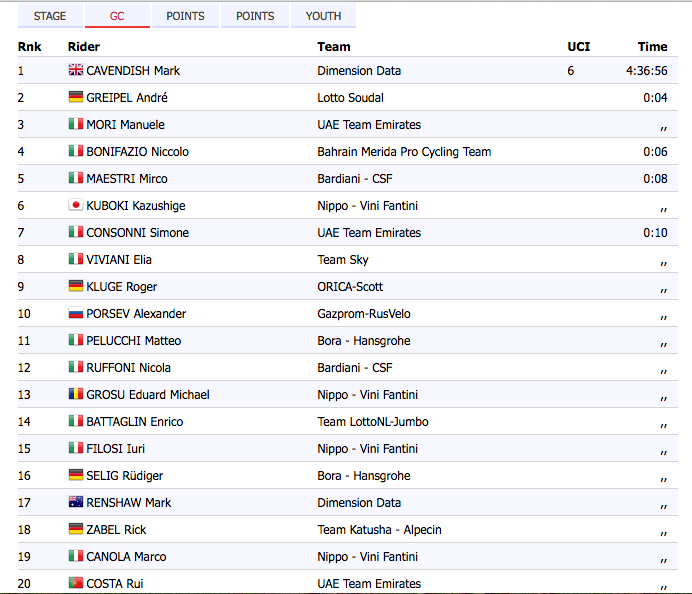Image resolution: width=692 pixels, height=594 pixels.
Task: Click the Russian flag beside PORSEV Alexander
Action: click(75, 313)
